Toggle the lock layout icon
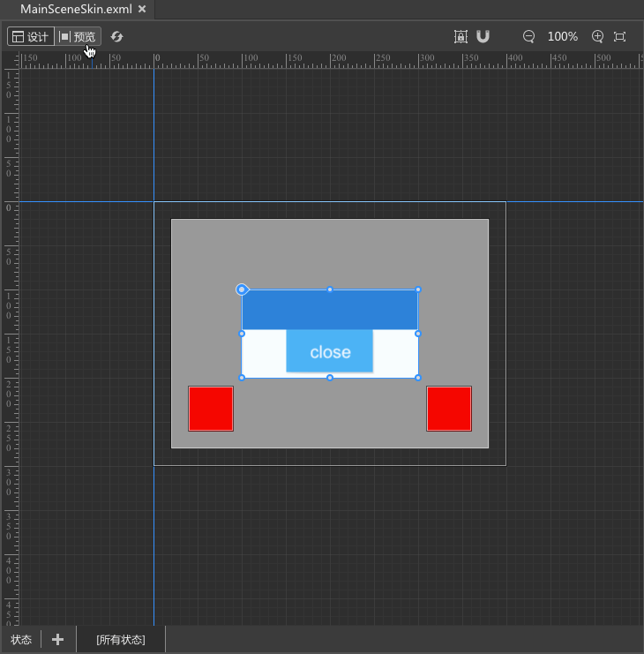 tap(461, 37)
